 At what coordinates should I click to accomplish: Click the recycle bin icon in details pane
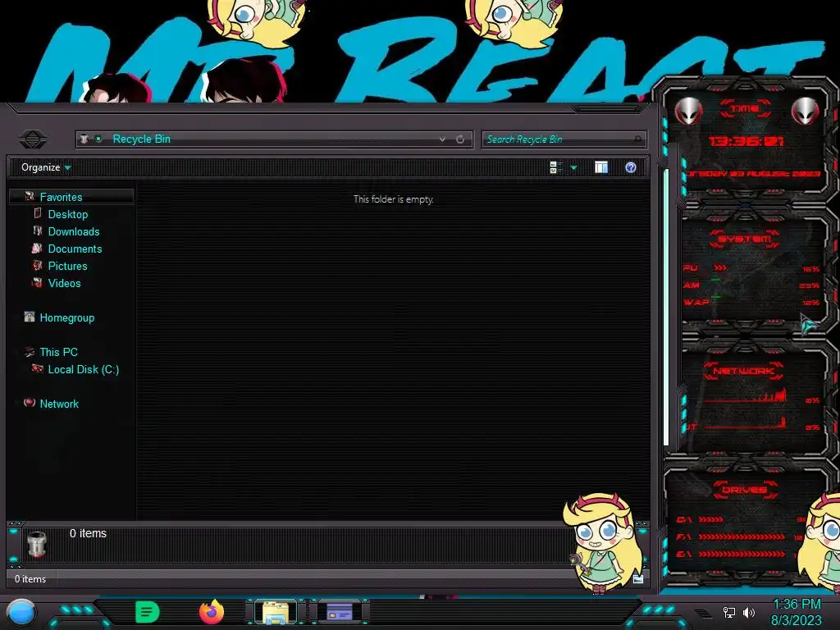click(x=37, y=545)
